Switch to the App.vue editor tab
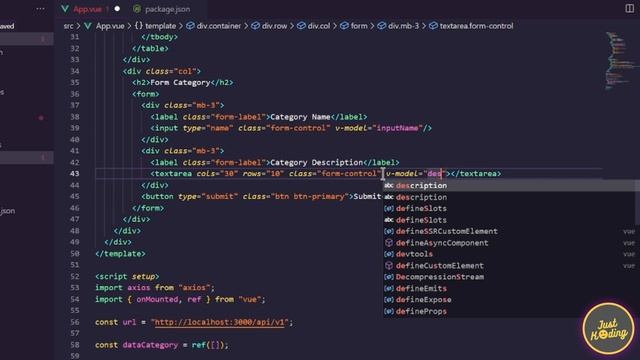The height and width of the screenshot is (360, 640). (87, 9)
